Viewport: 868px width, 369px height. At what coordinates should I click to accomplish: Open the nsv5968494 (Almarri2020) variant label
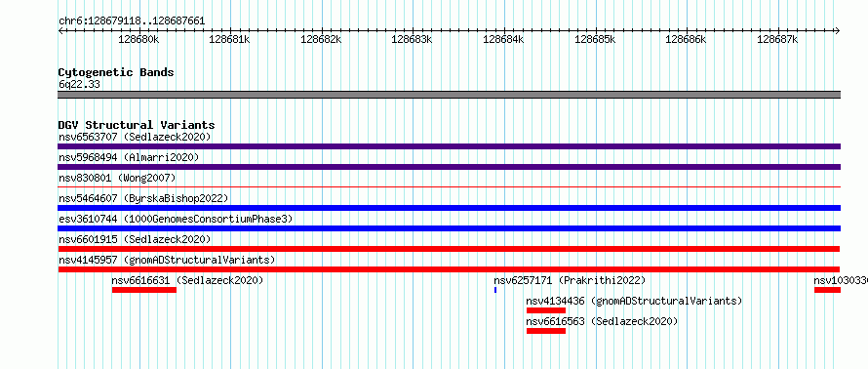pos(129,157)
